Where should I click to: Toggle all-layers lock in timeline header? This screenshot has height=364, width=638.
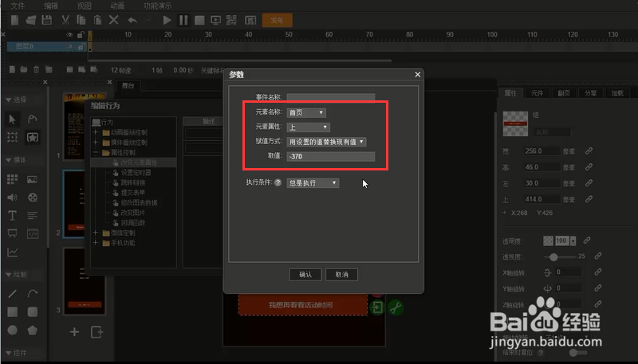pyautogui.click(x=81, y=34)
